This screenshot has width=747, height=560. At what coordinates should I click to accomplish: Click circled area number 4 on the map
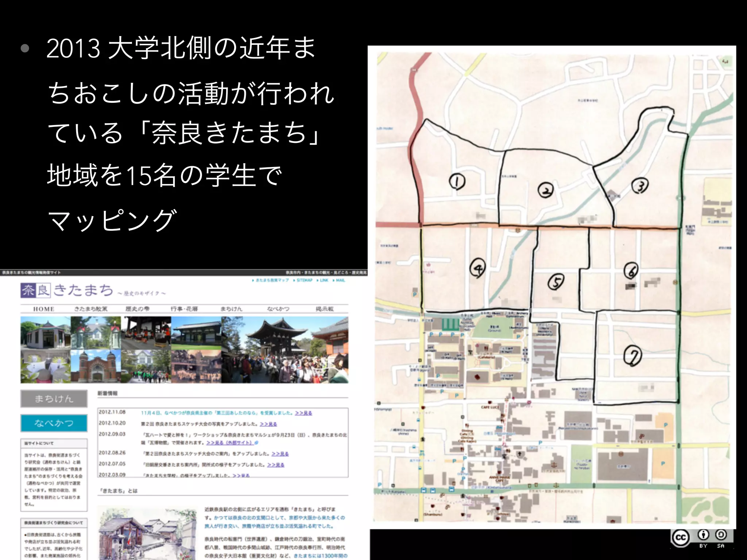(x=478, y=268)
